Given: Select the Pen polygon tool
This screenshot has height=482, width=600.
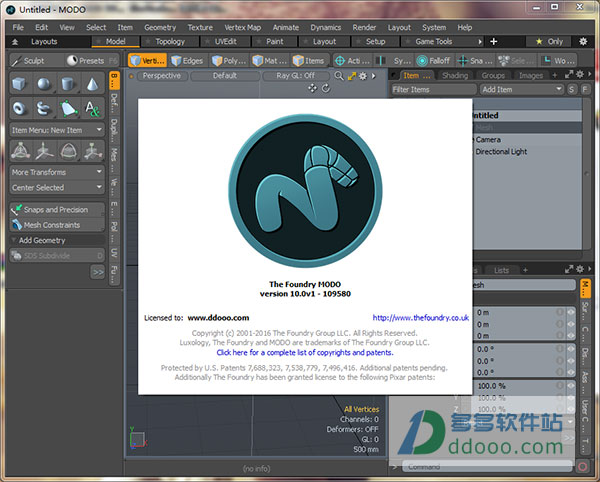Looking at the screenshot, I should (68, 108).
